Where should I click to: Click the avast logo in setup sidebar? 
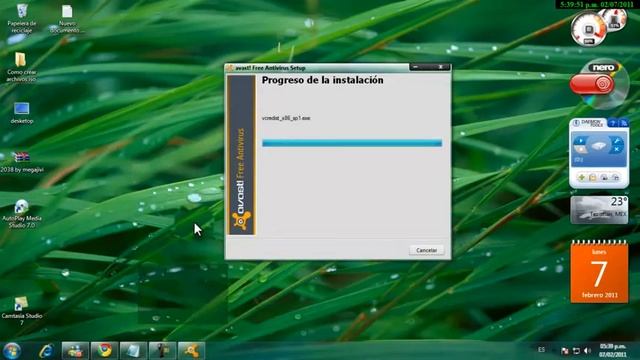(242, 222)
